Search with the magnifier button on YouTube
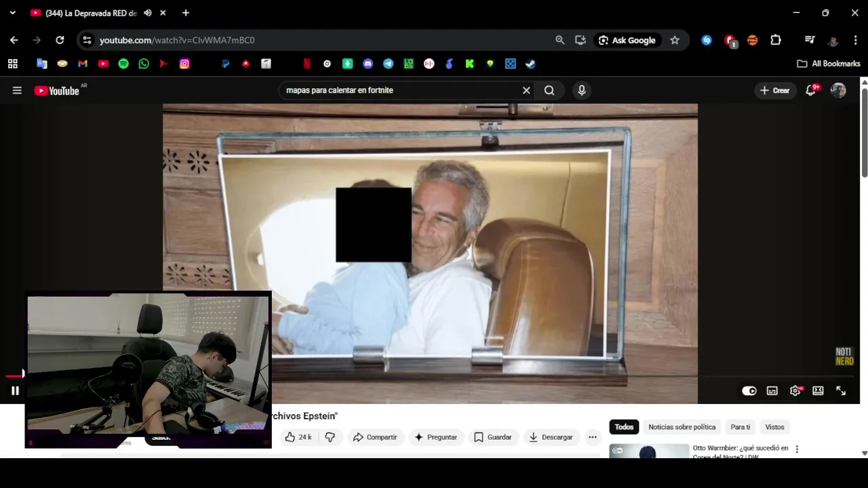The height and width of the screenshot is (488, 868). tap(549, 90)
